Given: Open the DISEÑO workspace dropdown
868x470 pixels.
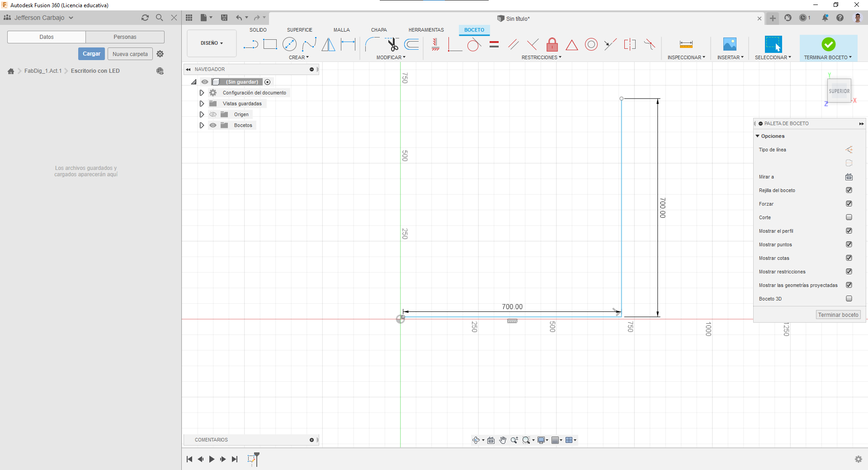Looking at the screenshot, I should [212, 43].
